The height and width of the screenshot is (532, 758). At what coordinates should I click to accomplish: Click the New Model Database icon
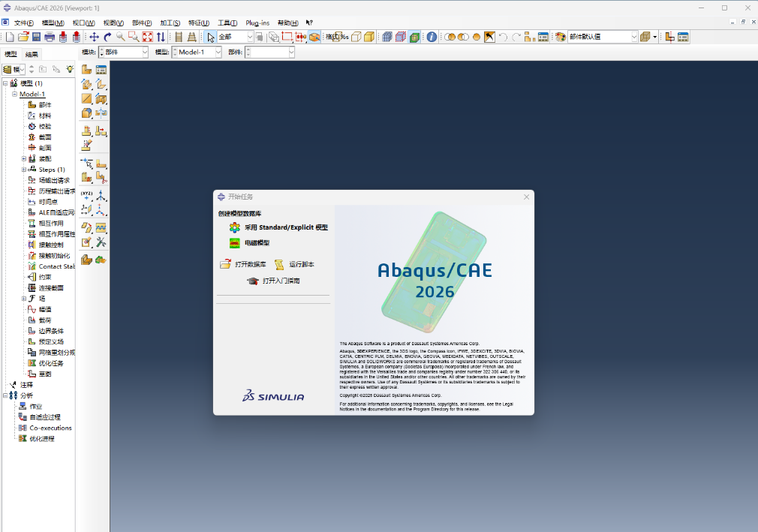pos(10,37)
